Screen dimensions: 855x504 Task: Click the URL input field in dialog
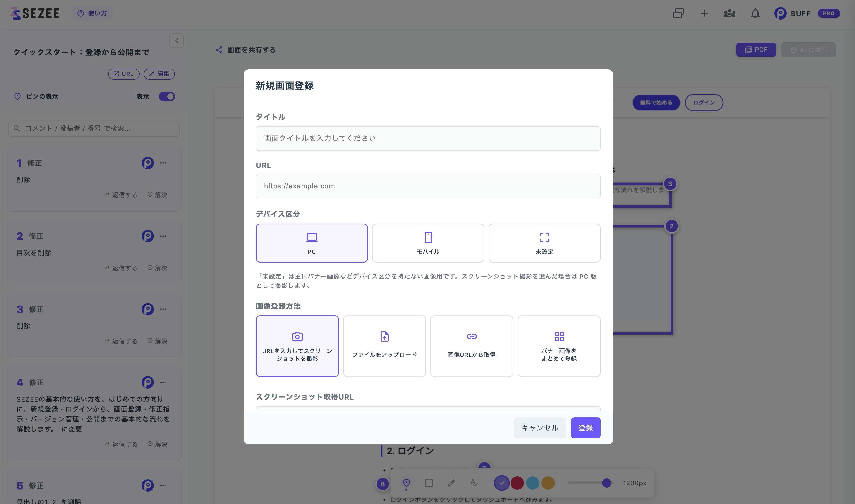point(428,186)
